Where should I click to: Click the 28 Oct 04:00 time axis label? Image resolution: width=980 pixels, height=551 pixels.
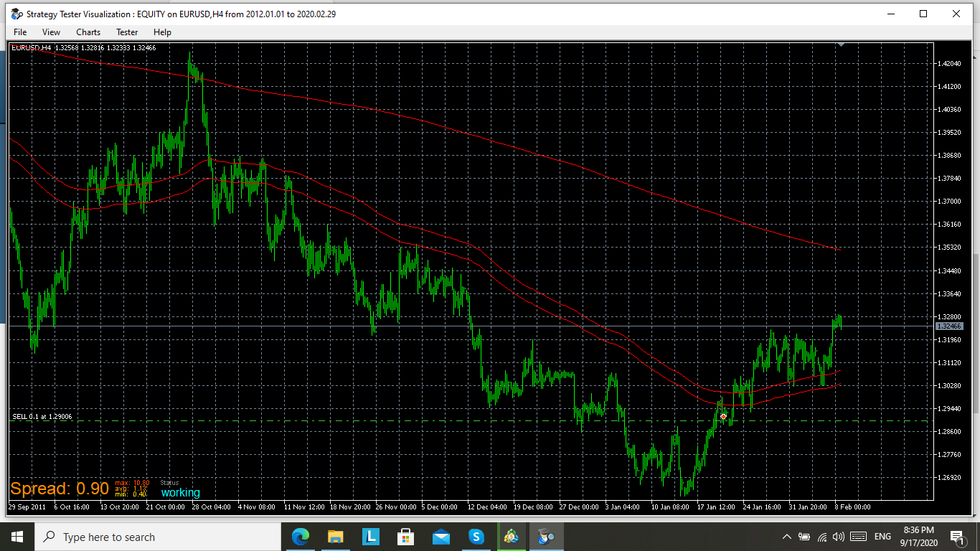coord(212,507)
